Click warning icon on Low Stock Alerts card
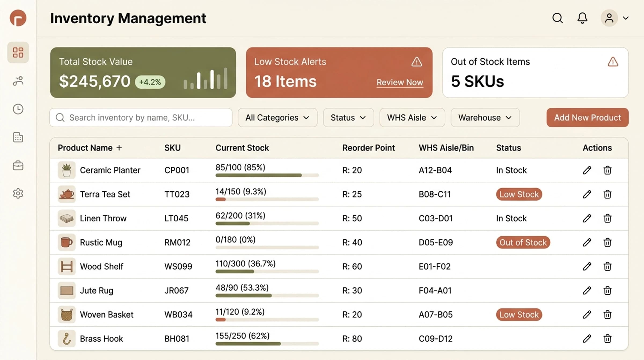The image size is (644, 360). coord(417,62)
